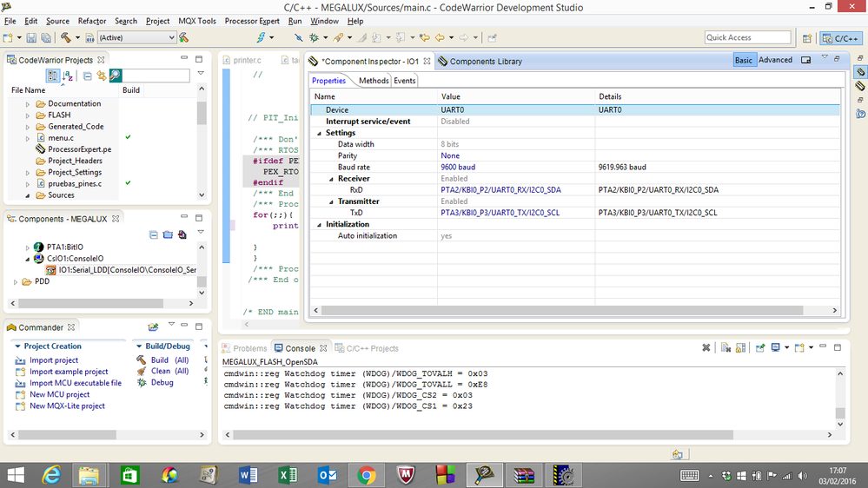
Task: Open Google Chrome from the taskbar
Action: coord(366,475)
